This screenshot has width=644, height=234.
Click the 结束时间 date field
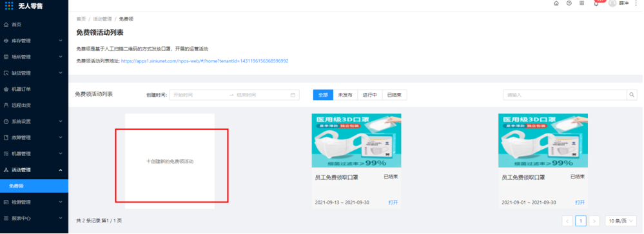click(x=262, y=95)
